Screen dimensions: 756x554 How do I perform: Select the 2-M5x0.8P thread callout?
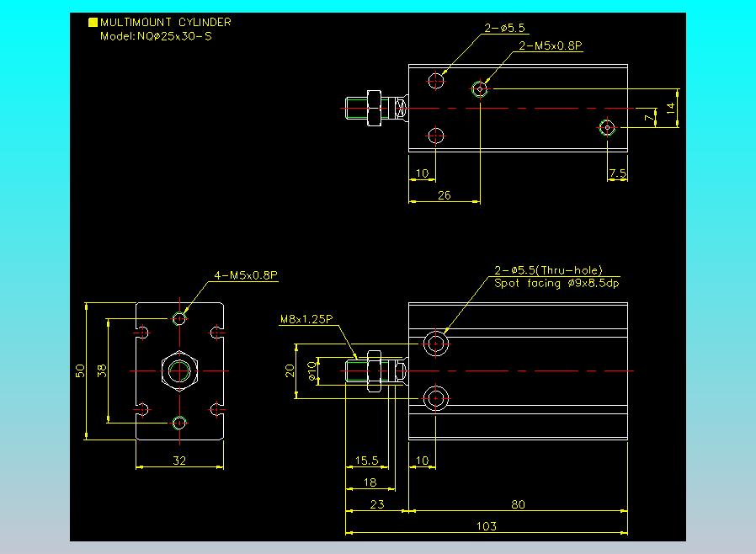550,45
